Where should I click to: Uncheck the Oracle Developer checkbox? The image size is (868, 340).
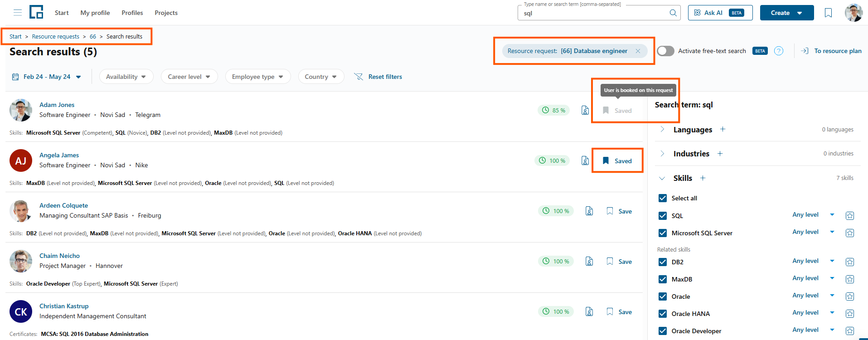click(x=663, y=331)
